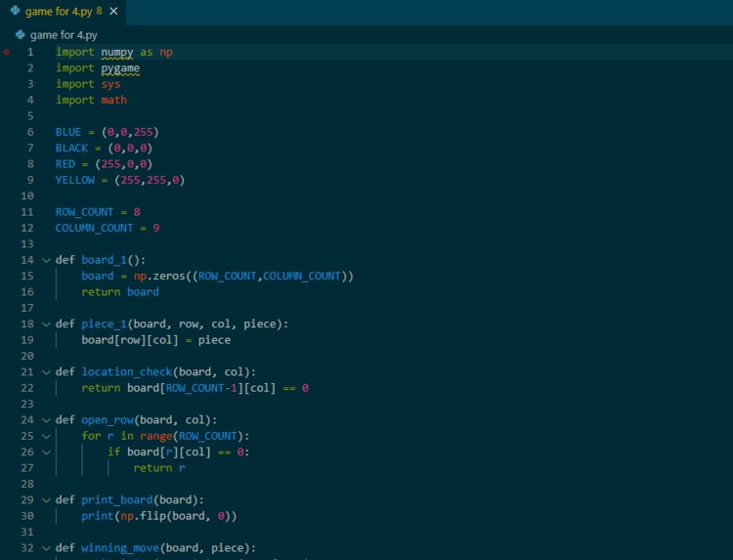Fold the 'if board[r][col]' block
Screen dimensions: 733x560
(46, 452)
